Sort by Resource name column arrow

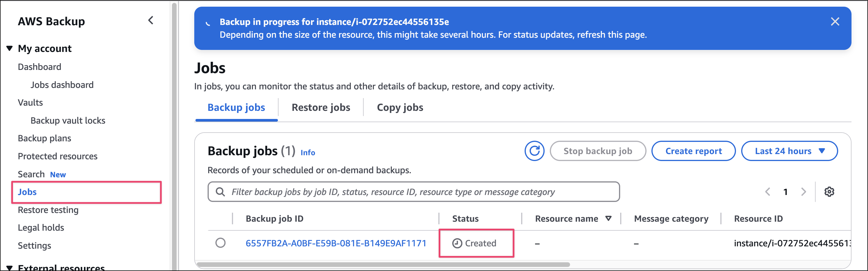click(x=608, y=218)
